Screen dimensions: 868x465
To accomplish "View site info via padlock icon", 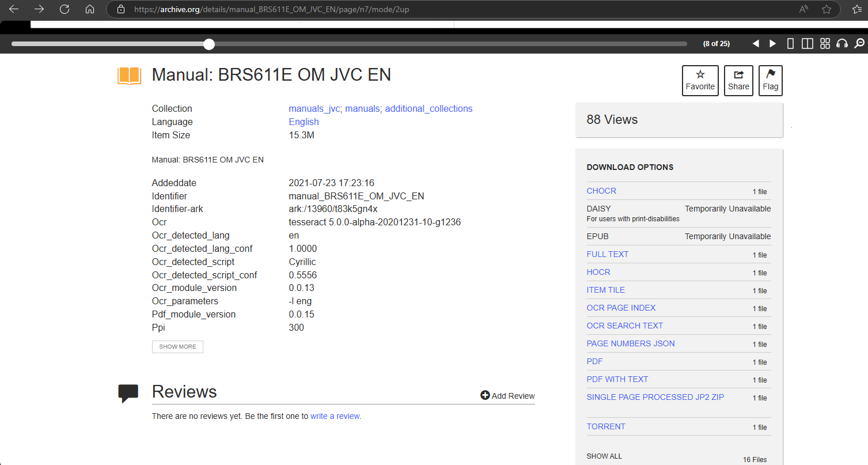I will click(x=120, y=9).
